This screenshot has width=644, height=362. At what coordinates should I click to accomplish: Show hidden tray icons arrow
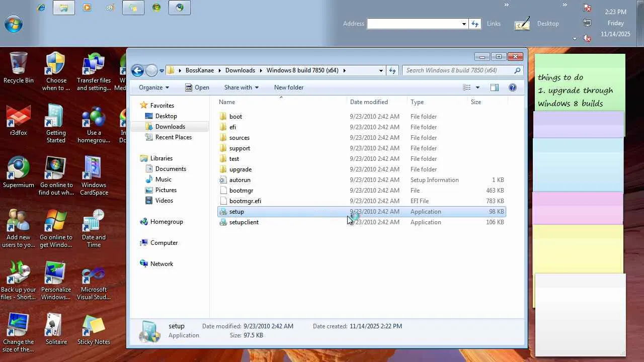575,38
